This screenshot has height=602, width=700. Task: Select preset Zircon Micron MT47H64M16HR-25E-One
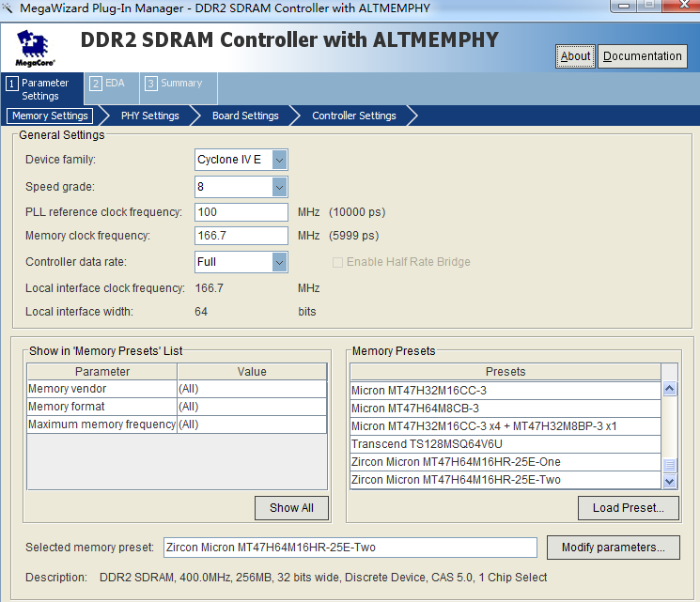click(506, 462)
